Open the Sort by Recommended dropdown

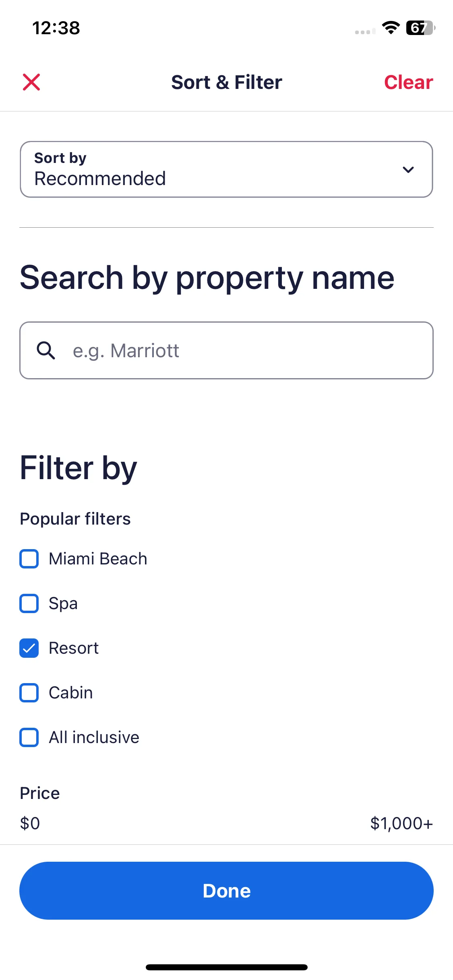tap(226, 169)
